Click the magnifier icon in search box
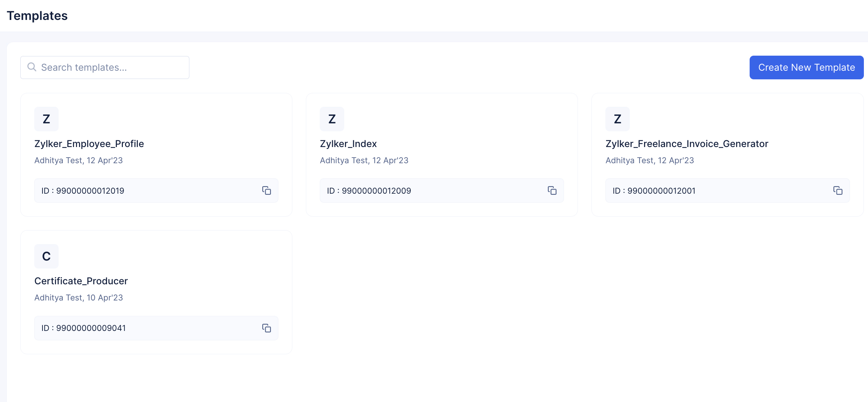868x402 pixels. click(32, 67)
